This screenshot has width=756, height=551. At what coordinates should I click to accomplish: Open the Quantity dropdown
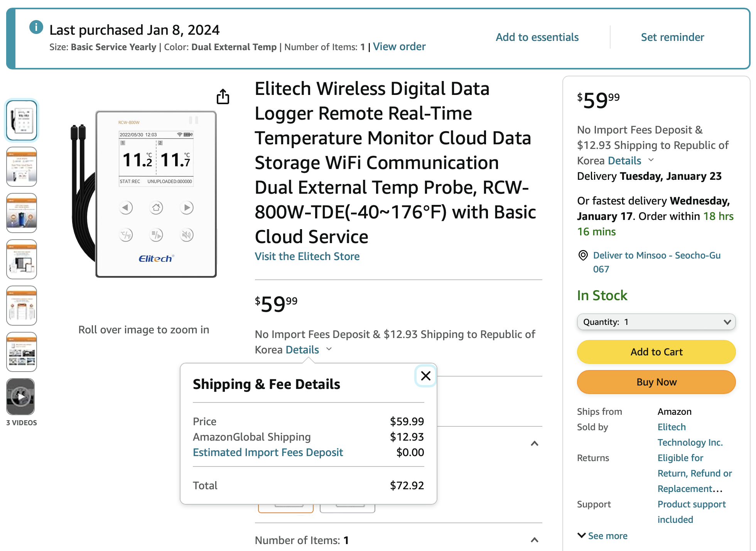tap(656, 322)
